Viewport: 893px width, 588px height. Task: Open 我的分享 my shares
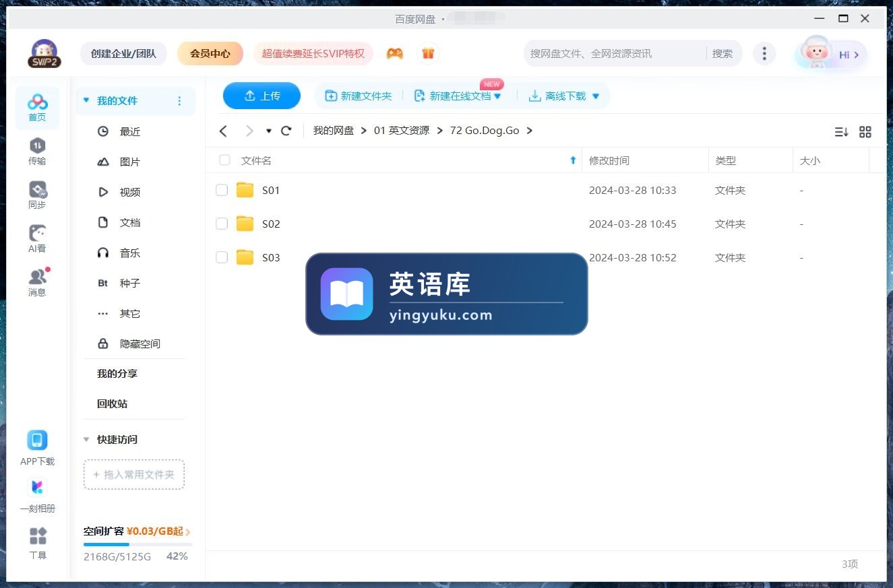(117, 373)
